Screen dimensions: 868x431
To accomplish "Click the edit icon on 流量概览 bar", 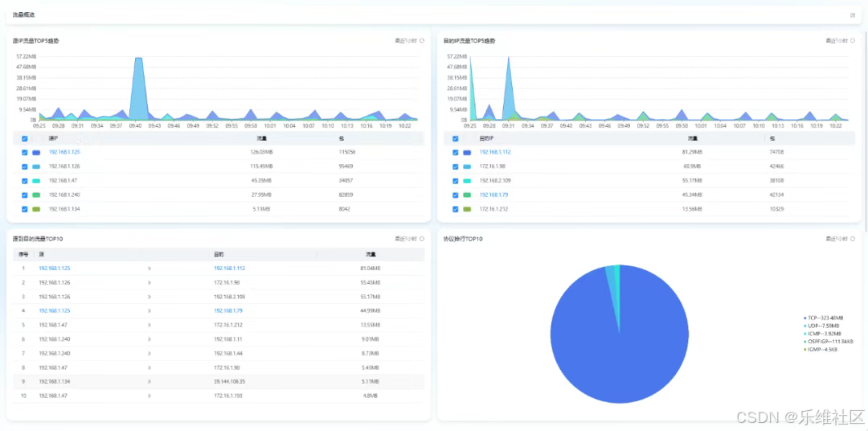I will 853,15.
